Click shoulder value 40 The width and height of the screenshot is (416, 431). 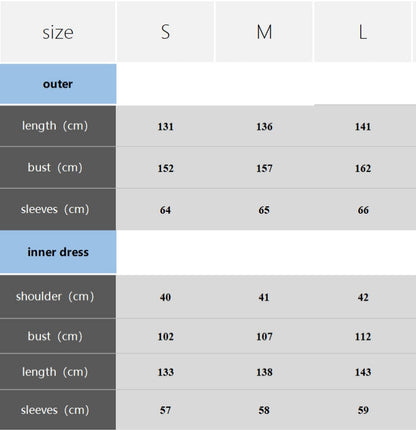tap(165, 297)
